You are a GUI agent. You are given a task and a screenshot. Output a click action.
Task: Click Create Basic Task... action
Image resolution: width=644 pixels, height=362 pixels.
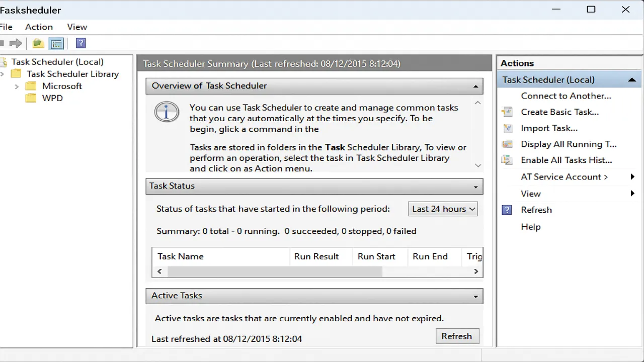click(560, 112)
